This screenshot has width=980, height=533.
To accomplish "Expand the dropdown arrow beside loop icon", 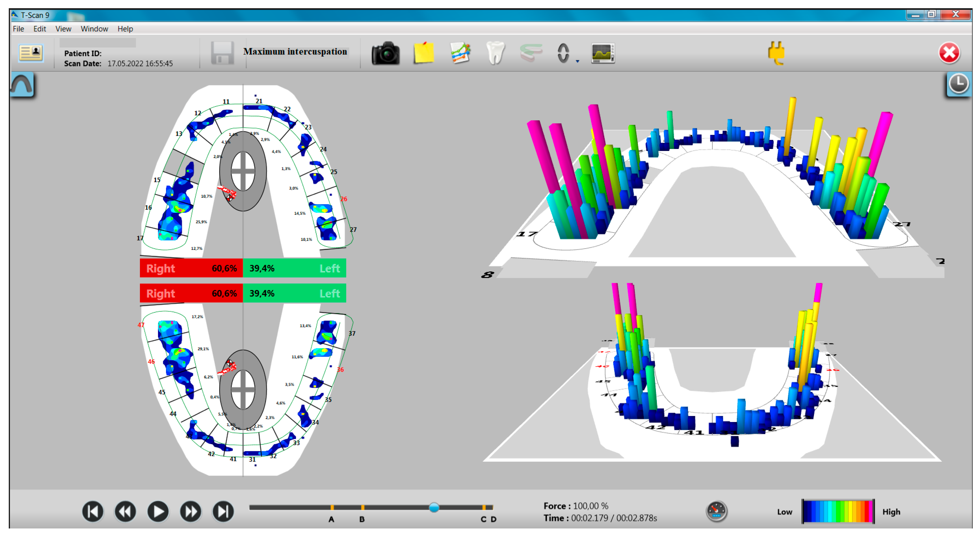I will click(x=577, y=61).
